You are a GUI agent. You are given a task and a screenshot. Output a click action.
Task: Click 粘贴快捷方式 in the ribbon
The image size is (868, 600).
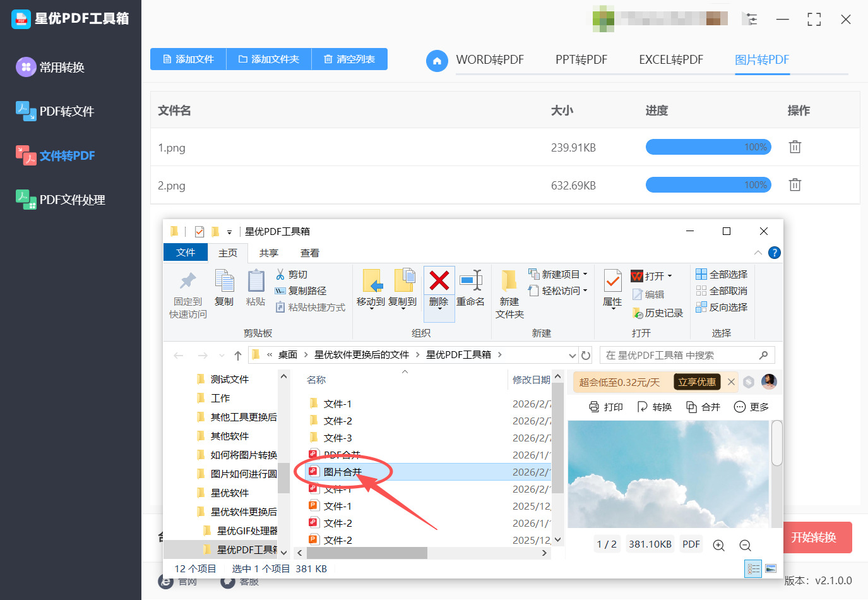click(311, 308)
